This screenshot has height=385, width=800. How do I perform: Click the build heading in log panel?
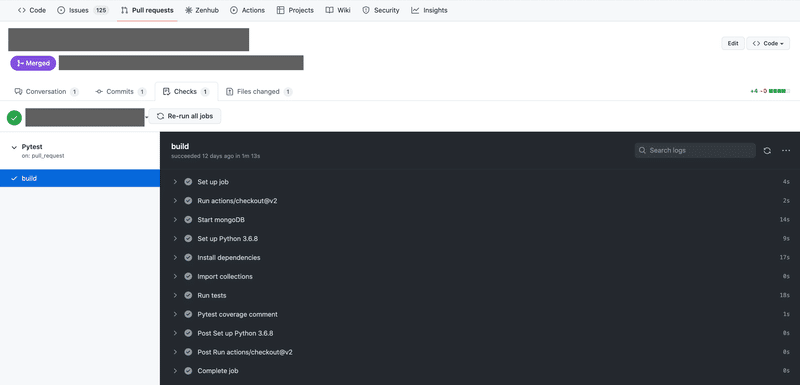click(180, 146)
